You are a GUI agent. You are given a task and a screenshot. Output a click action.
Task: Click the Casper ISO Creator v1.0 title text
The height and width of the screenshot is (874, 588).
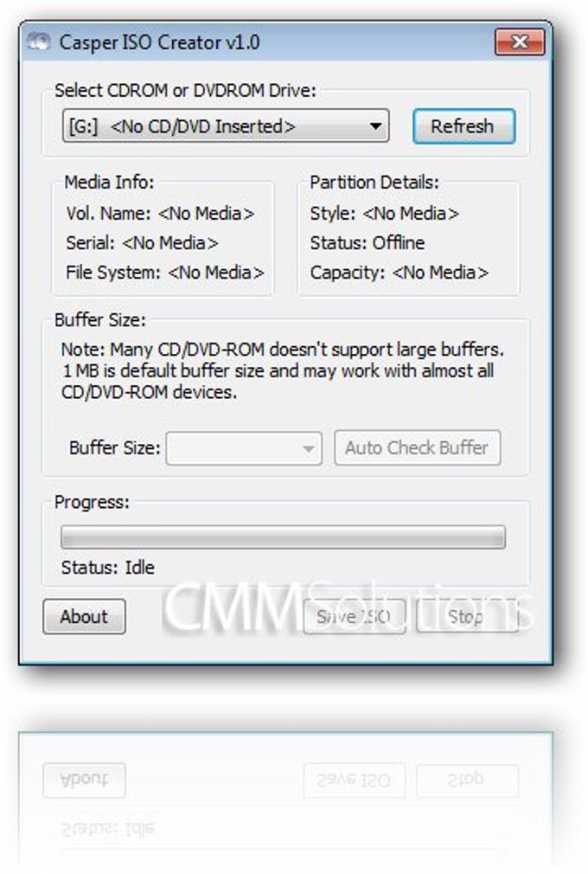[x=159, y=42]
